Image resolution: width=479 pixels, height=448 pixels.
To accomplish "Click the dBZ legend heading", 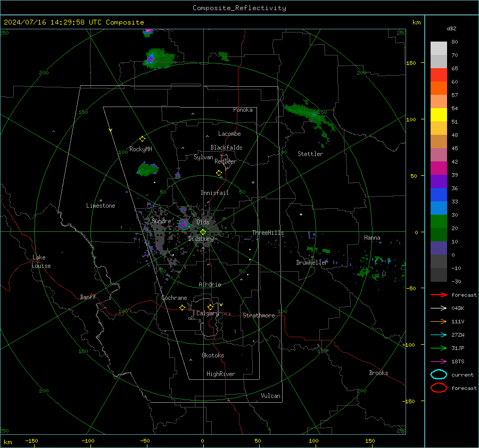I will click(451, 29).
